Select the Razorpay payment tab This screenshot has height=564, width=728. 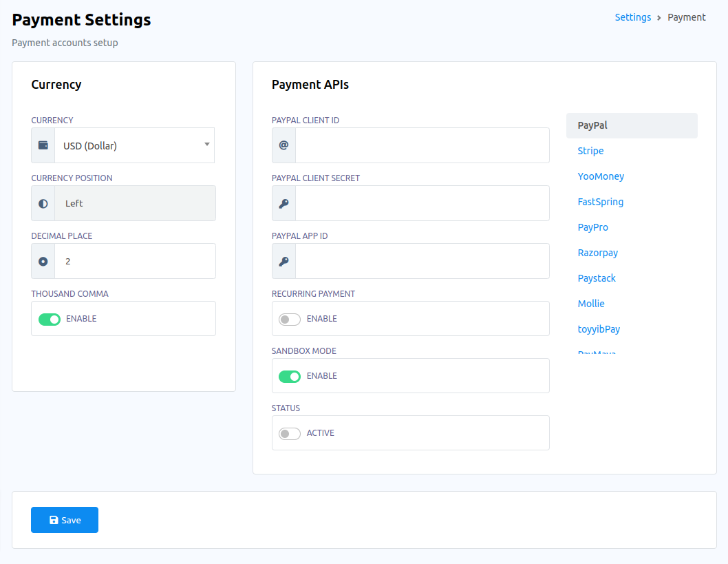(x=597, y=253)
